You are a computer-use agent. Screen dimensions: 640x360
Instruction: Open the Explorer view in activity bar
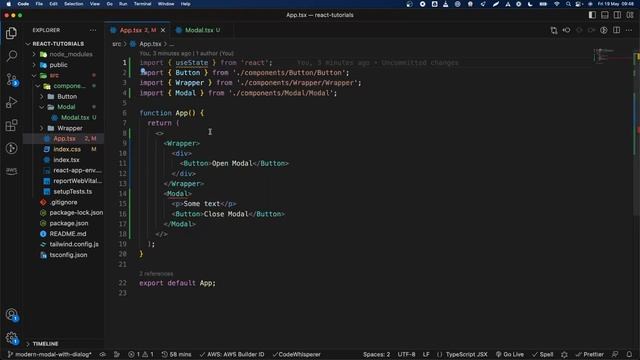tap(11, 33)
